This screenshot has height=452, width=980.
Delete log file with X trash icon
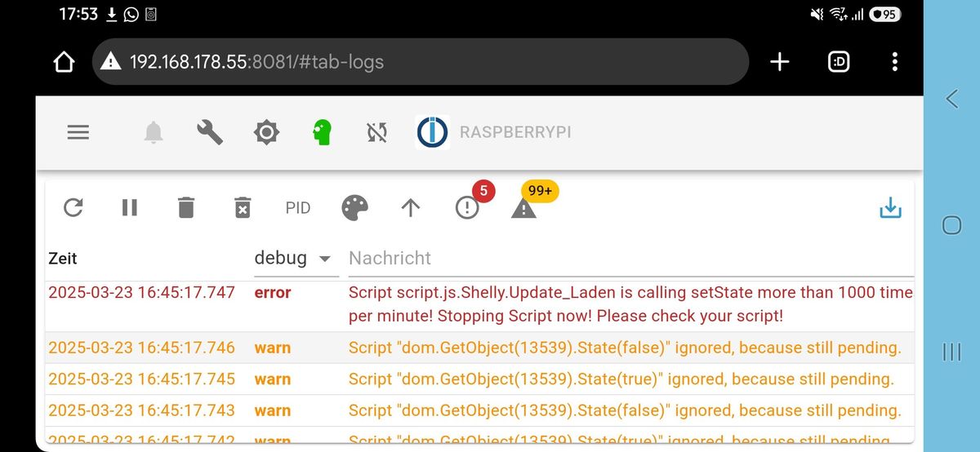pyautogui.click(x=243, y=208)
